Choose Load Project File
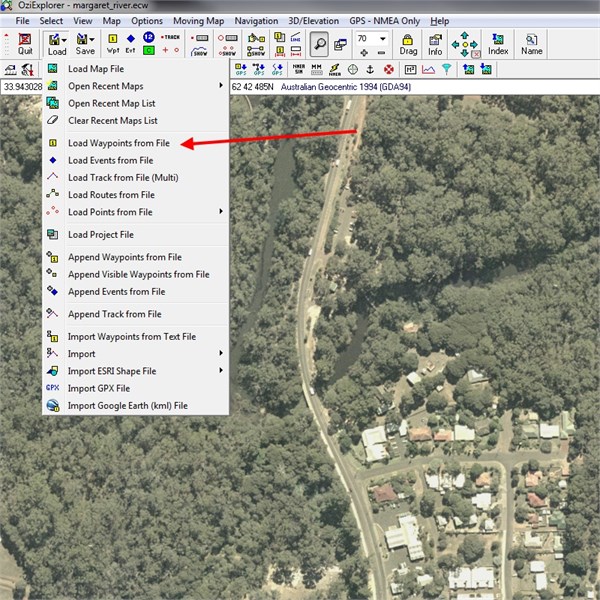The height and width of the screenshot is (600, 600). [136, 235]
